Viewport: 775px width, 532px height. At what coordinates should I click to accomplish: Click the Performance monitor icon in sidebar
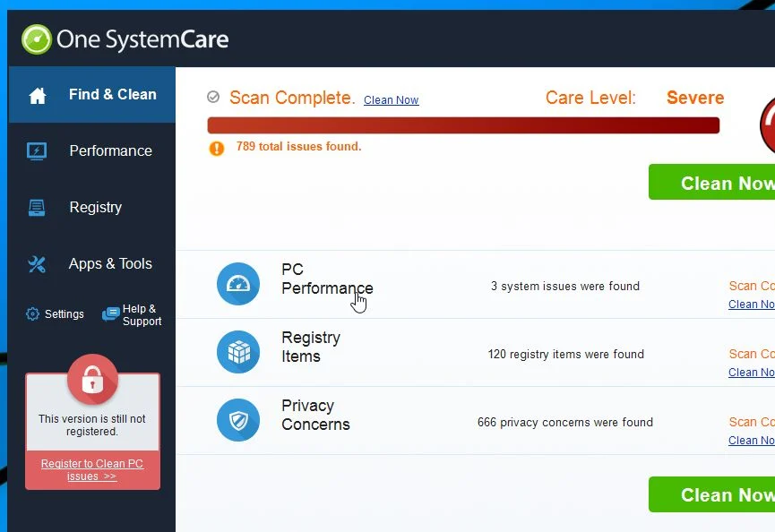[x=37, y=151]
